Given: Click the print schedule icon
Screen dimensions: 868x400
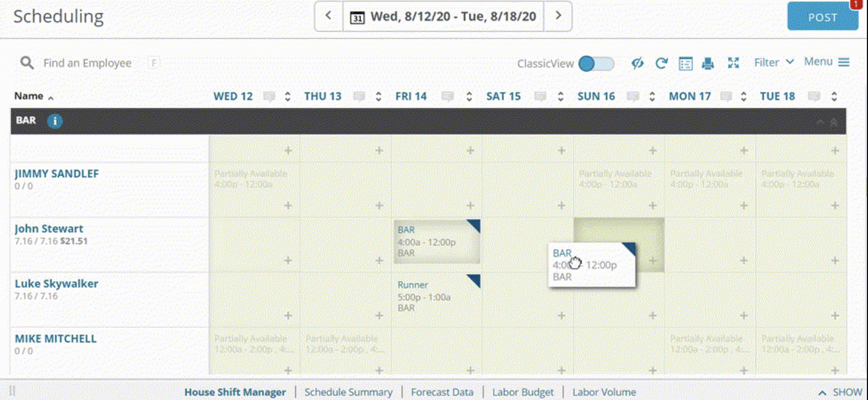Looking at the screenshot, I should pos(708,63).
